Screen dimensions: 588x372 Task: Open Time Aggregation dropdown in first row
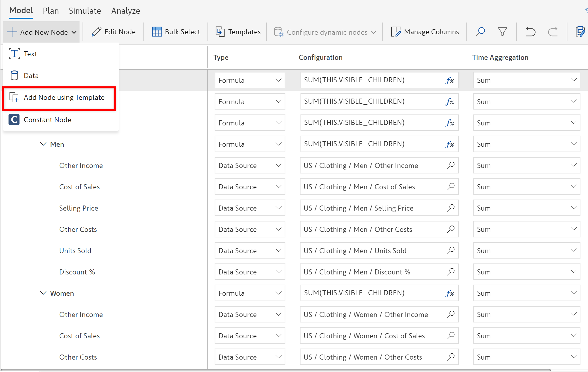click(x=526, y=80)
